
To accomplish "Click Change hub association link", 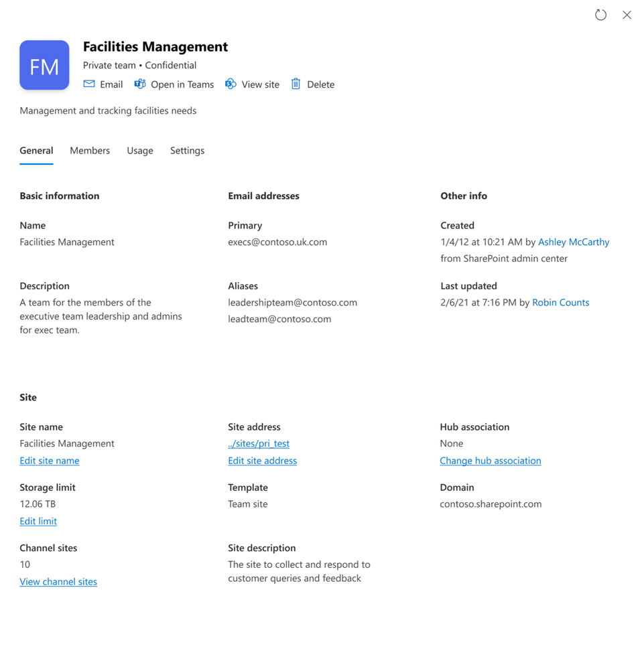I will pyautogui.click(x=491, y=461).
